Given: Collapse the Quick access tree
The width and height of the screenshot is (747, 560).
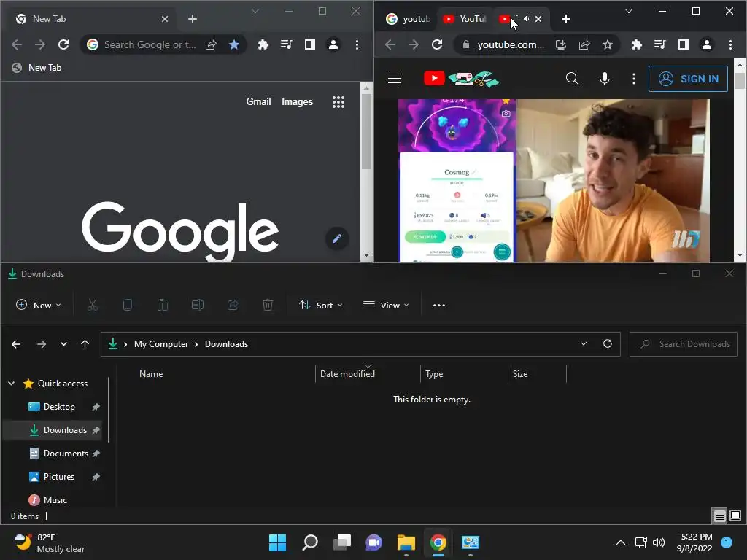Looking at the screenshot, I should [12, 384].
